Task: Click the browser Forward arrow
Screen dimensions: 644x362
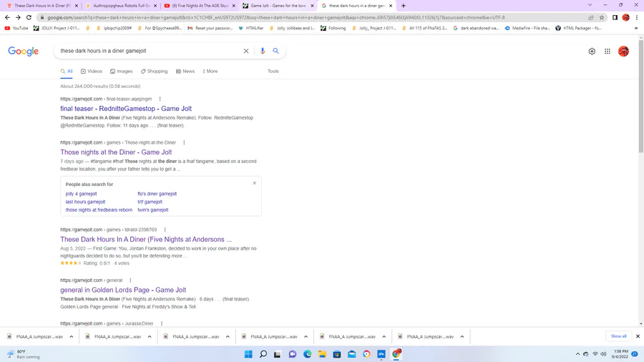Action: click(18, 17)
